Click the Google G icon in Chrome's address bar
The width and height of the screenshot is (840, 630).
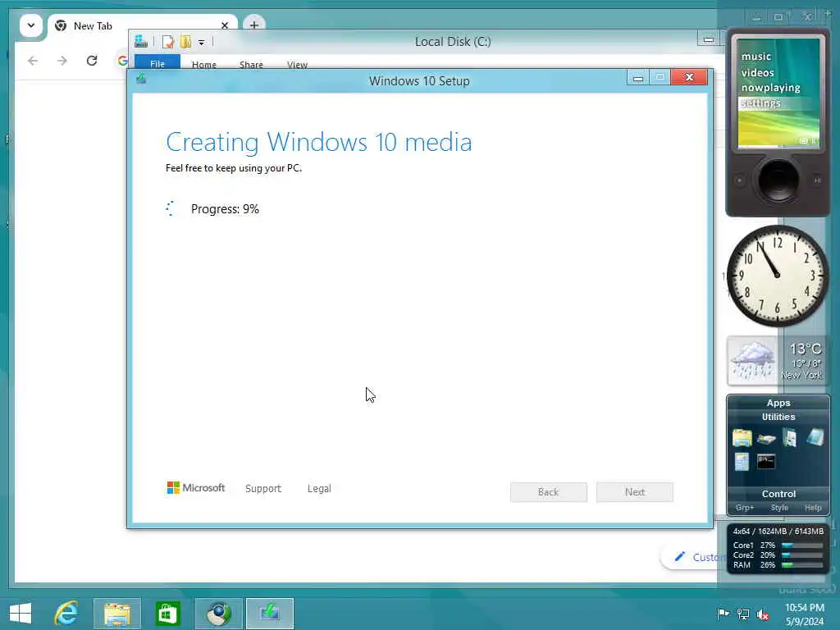click(x=123, y=61)
